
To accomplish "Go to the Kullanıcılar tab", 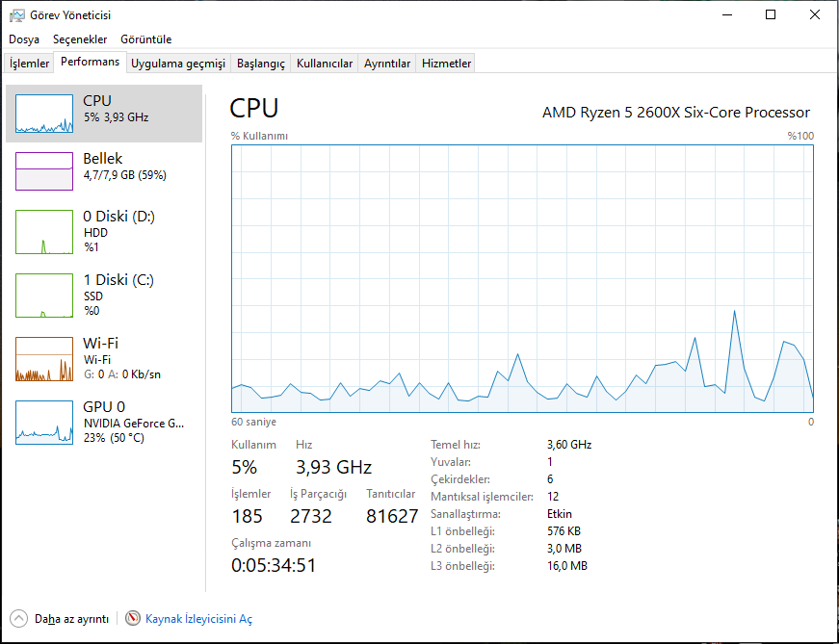I will click(x=325, y=64).
